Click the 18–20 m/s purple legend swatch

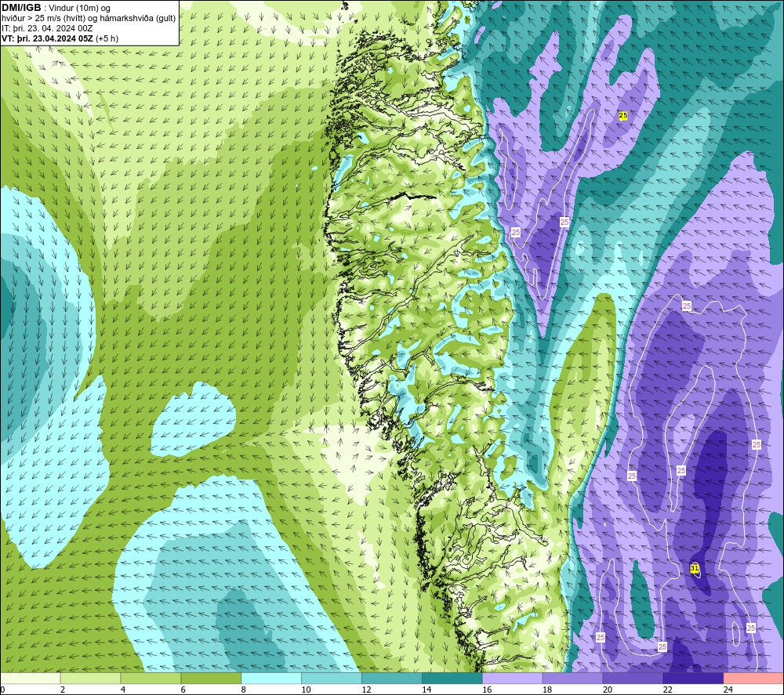(x=572, y=678)
